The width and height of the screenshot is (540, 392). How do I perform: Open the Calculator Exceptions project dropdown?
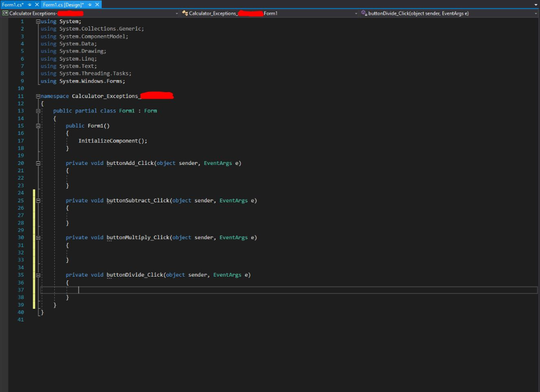click(91, 13)
